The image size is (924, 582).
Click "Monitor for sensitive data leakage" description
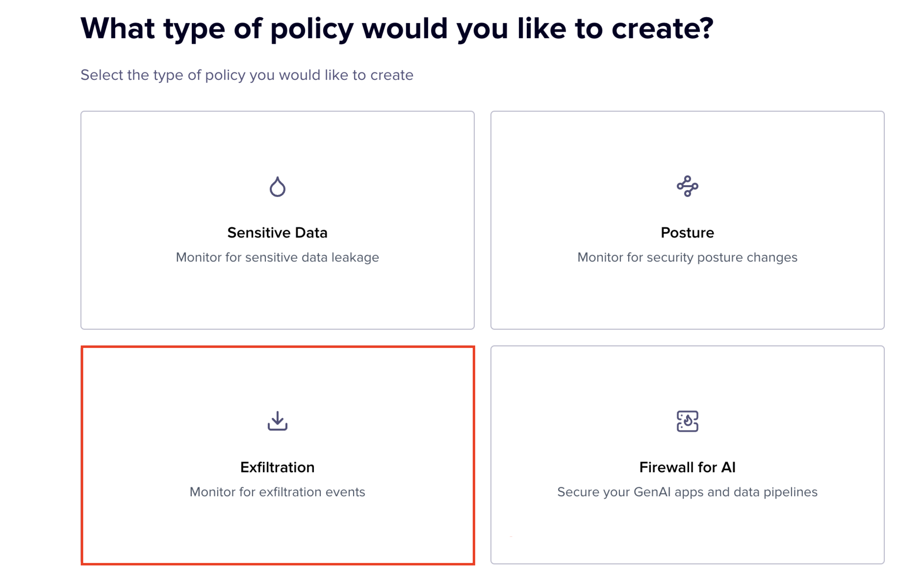(277, 257)
